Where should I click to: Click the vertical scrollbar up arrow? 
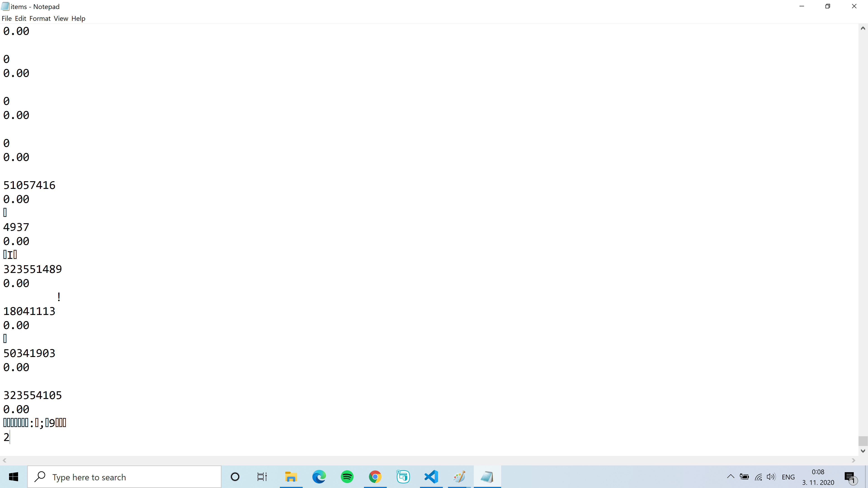tap(863, 29)
